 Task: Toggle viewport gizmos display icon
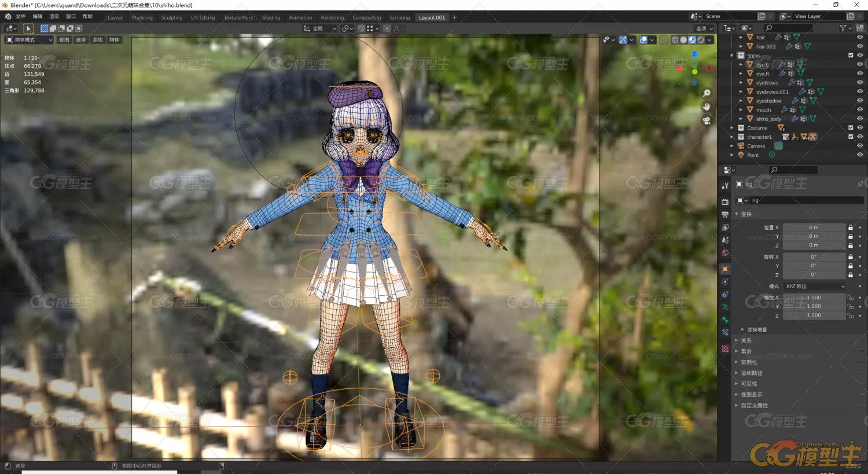tap(623, 40)
